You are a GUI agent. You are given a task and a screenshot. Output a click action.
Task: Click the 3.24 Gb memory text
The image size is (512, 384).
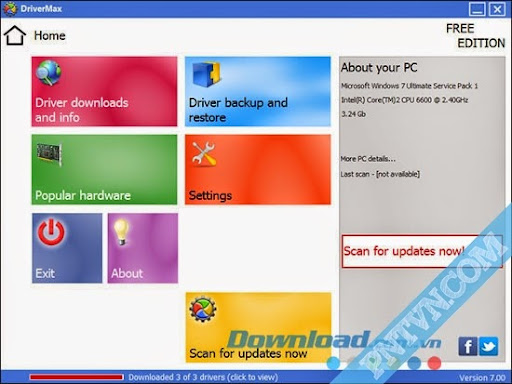353,114
